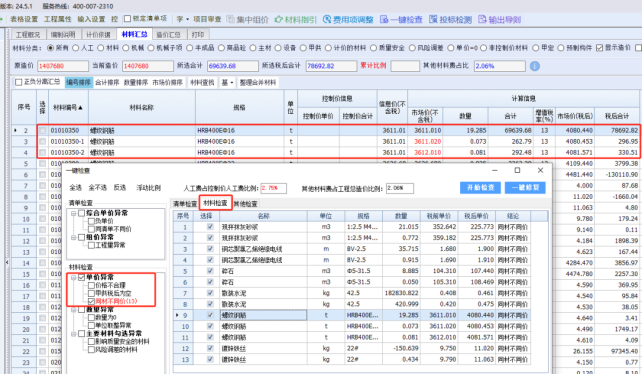The height and width of the screenshot is (374, 642).
Task: Enable the 正负分离汇总 checkbox
Action: 18,82
